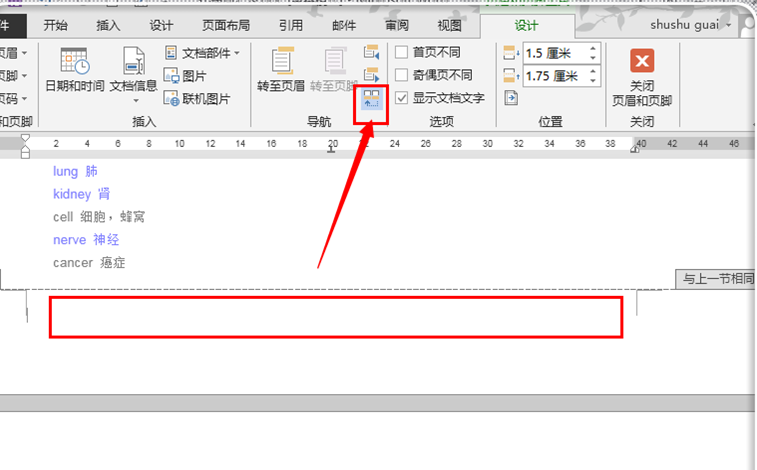Click the footer distance 1.75 厘米 field
757x470 pixels.
pos(553,76)
